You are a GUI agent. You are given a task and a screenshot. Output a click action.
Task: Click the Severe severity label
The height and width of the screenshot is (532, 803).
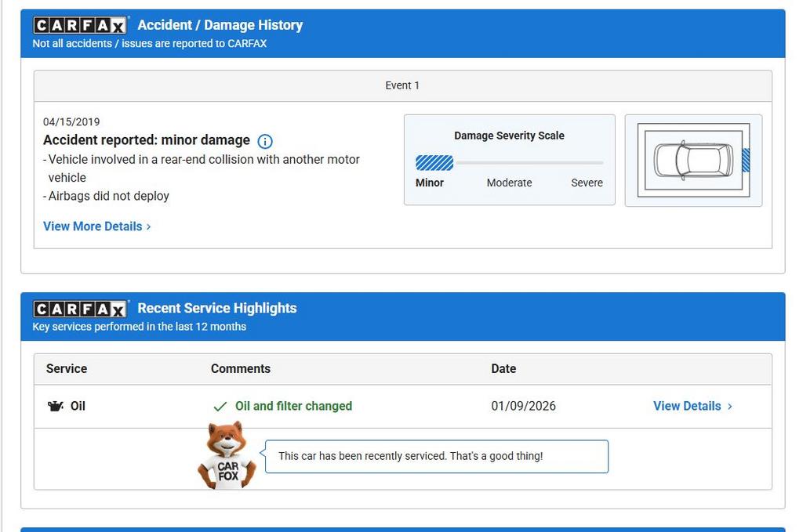click(587, 183)
